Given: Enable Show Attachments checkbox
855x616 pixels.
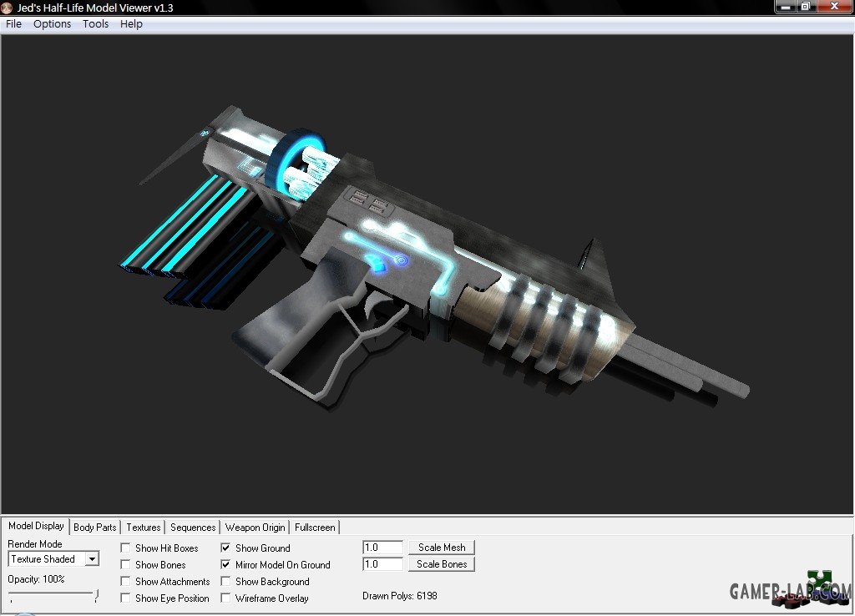Looking at the screenshot, I should click(x=125, y=581).
